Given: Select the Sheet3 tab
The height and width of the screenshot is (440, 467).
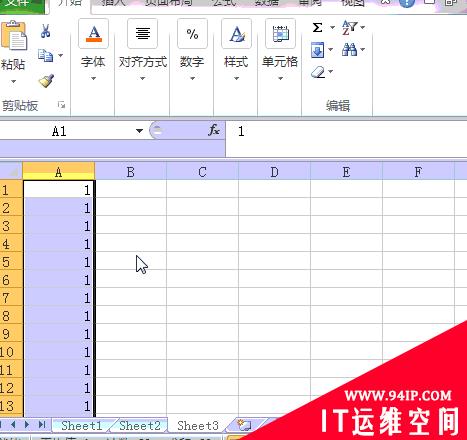Looking at the screenshot, I should coord(198,425).
